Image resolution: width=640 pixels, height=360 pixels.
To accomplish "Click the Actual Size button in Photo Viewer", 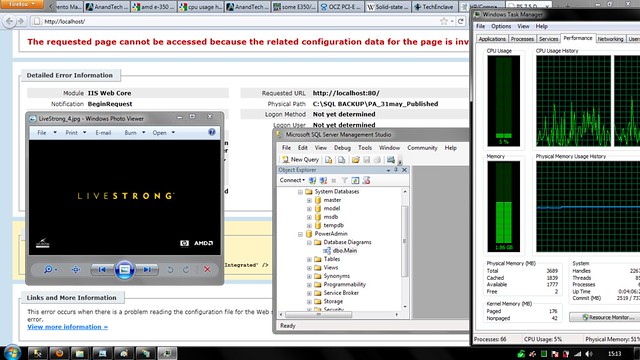I will 76,269.
